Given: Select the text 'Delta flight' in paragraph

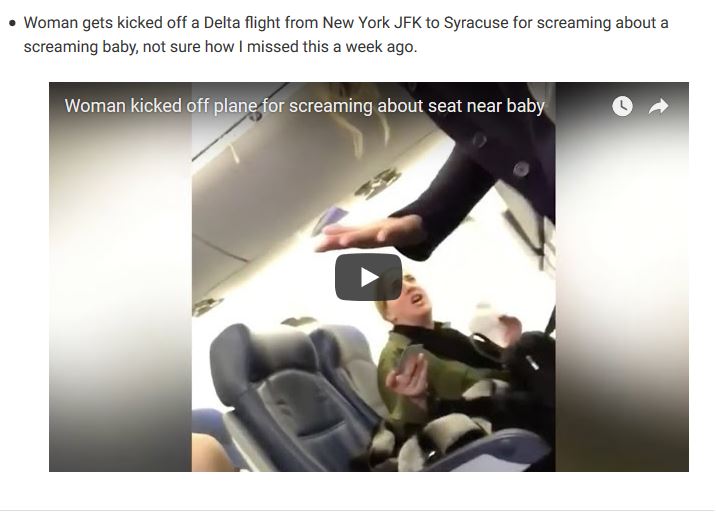Looking at the screenshot, I should [242, 22].
